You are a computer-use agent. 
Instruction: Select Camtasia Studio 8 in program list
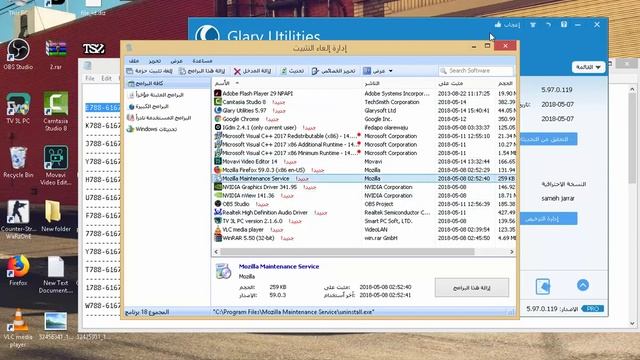[364, 102]
